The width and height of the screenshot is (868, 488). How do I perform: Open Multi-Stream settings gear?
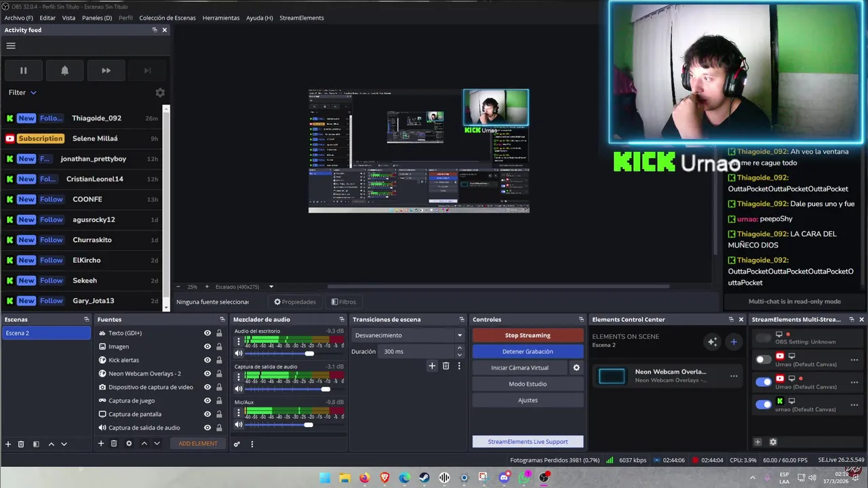[x=773, y=442]
